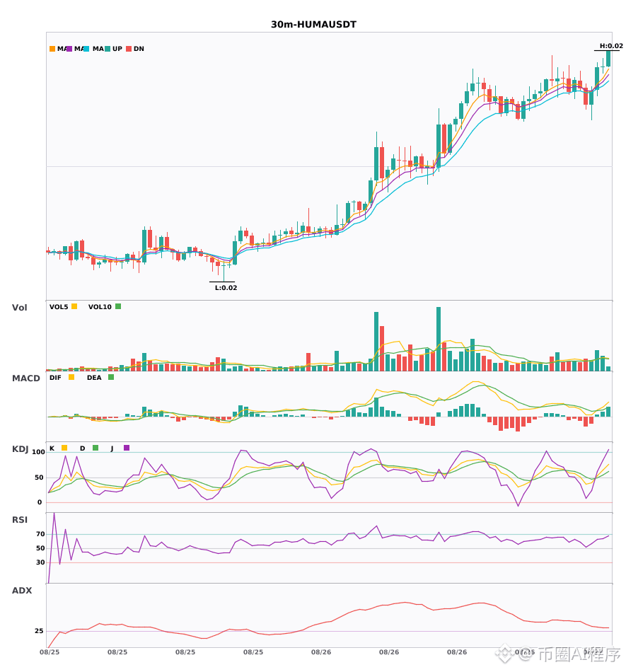Click the purple J legend swatch
The height and width of the screenshot is (672, 626).
tap(127, 448)
